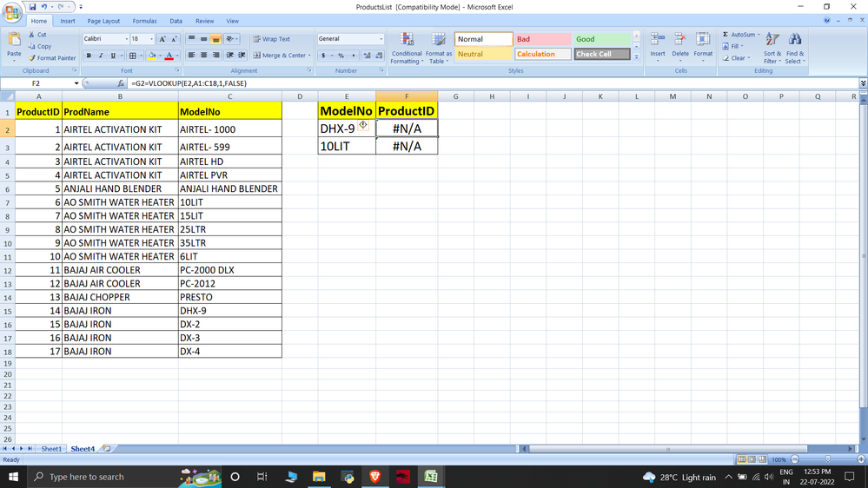868x488 pixels.
Task: Apply the Neutral cell style
Action: [x=483, y=54]
